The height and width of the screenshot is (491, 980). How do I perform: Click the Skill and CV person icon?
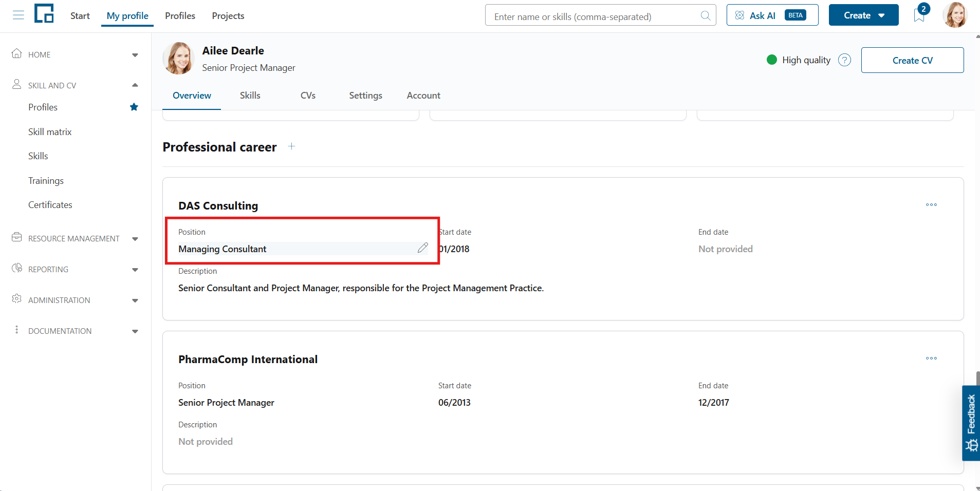pyautogui.click(x=17, y=84)
